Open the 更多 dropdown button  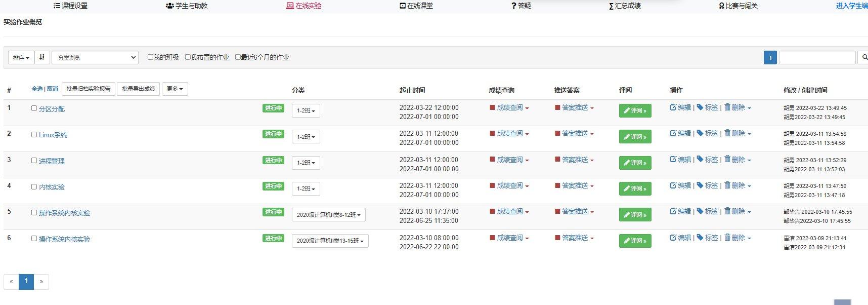[175, 89]
